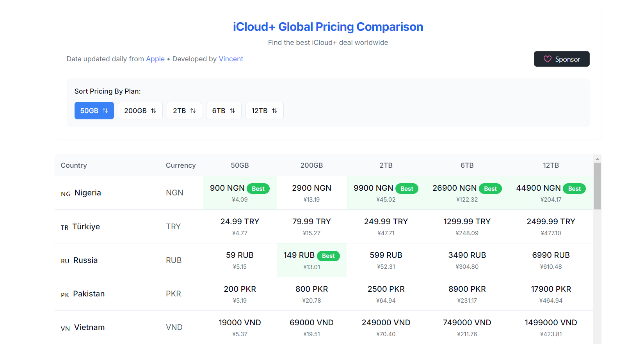The height and width of the screenshot is (344, 644).
Task: Click the sort arrows icon beside 6TB
Action: pyautogui.click(x=232, y=111)
